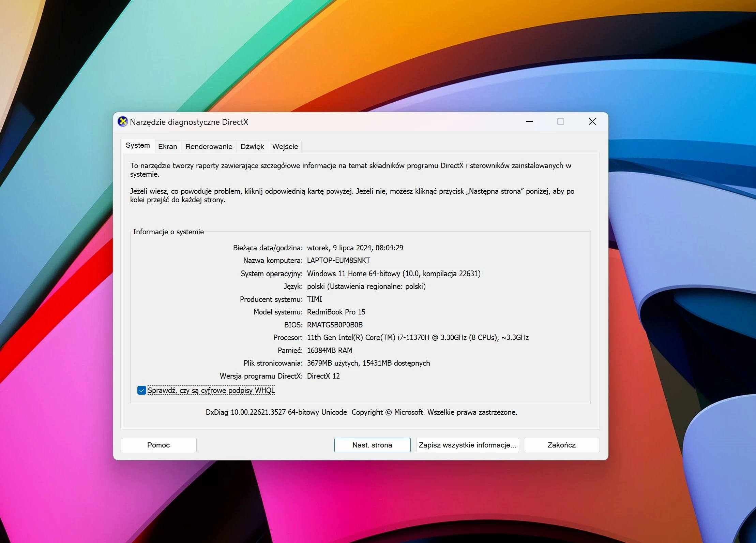The height and width of the screenshot is (543, 756).
Task: Switch to the Dźwięk tab
Action: click(252, 147)
